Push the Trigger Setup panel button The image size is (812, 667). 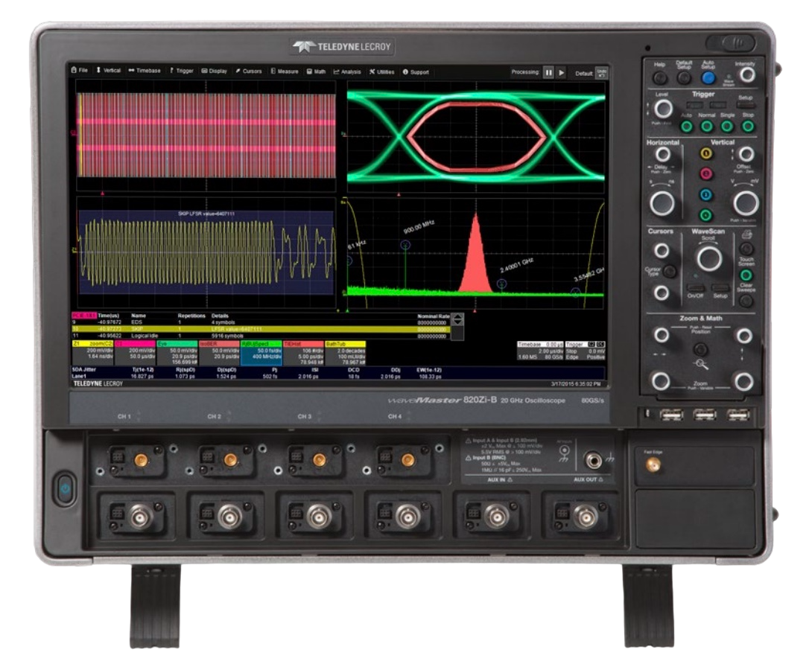pos(746,106)
